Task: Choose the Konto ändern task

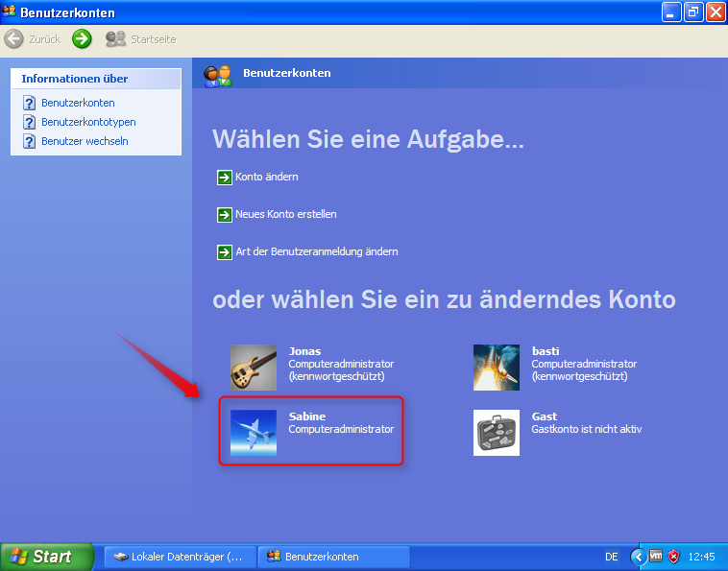Action: pyautogui.click(x=266, y=177)
